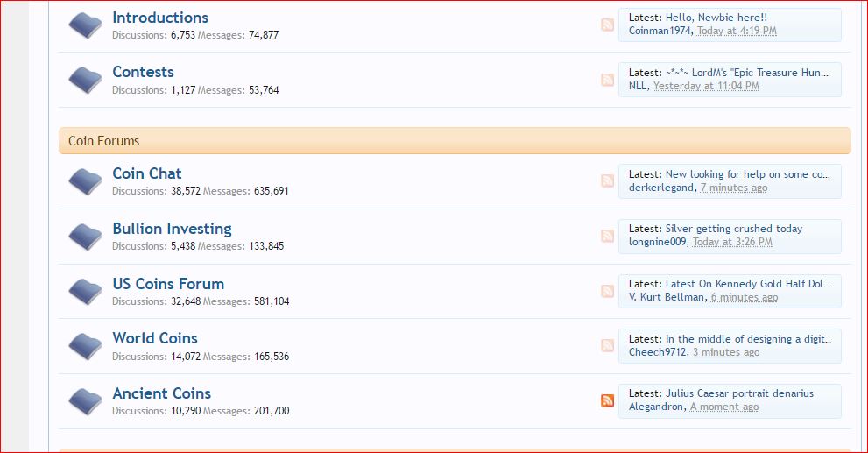The height and width of the screenshot is (453, 868).
Task: Click the RSS feed icon for Ancient Coins
Action: 607,400
